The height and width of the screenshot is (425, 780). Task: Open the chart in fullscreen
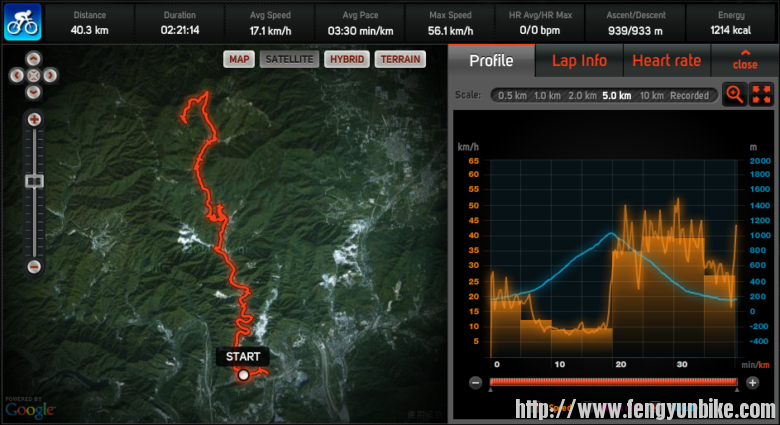(x=761, y=94)
